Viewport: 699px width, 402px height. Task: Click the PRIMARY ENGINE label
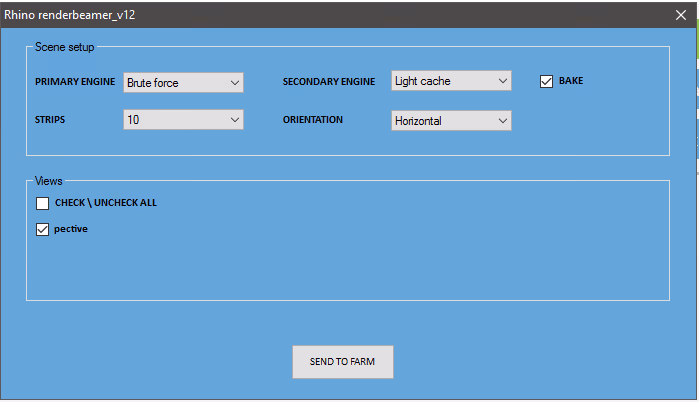75,82
